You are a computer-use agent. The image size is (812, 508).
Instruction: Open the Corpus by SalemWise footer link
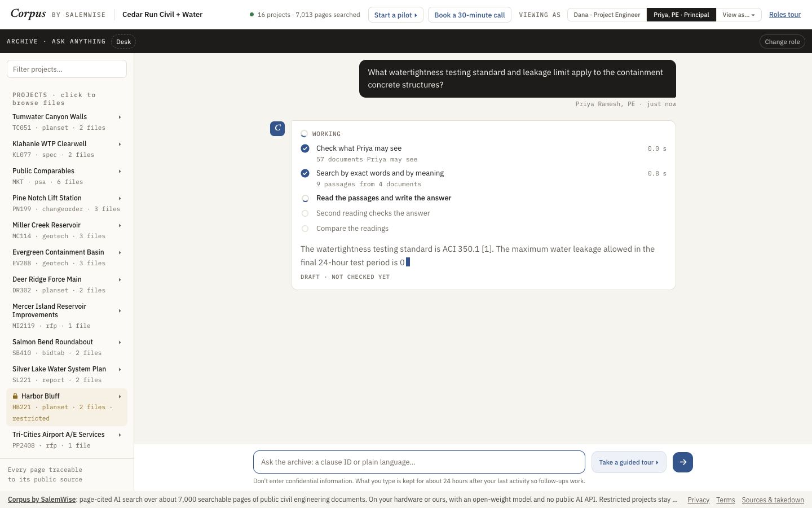[x=42, y=500]
